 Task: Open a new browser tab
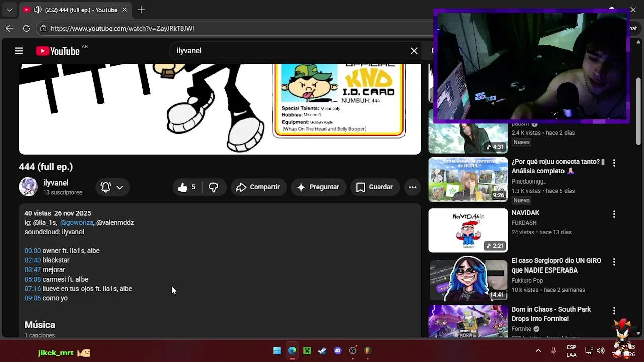click(x=141, y=10)
